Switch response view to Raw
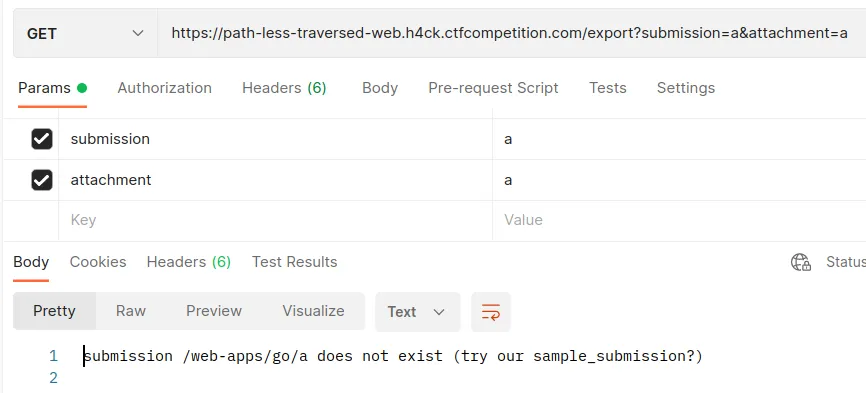This screenshot has width=866, height=393. click(x=131, y=311)
